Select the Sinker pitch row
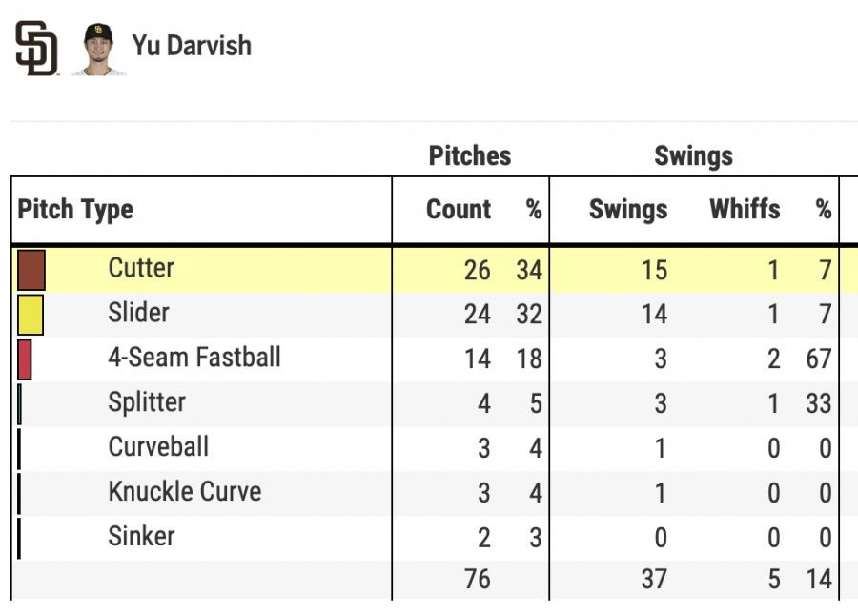Viewport: 858px width, 616px height. pos(141,537)
